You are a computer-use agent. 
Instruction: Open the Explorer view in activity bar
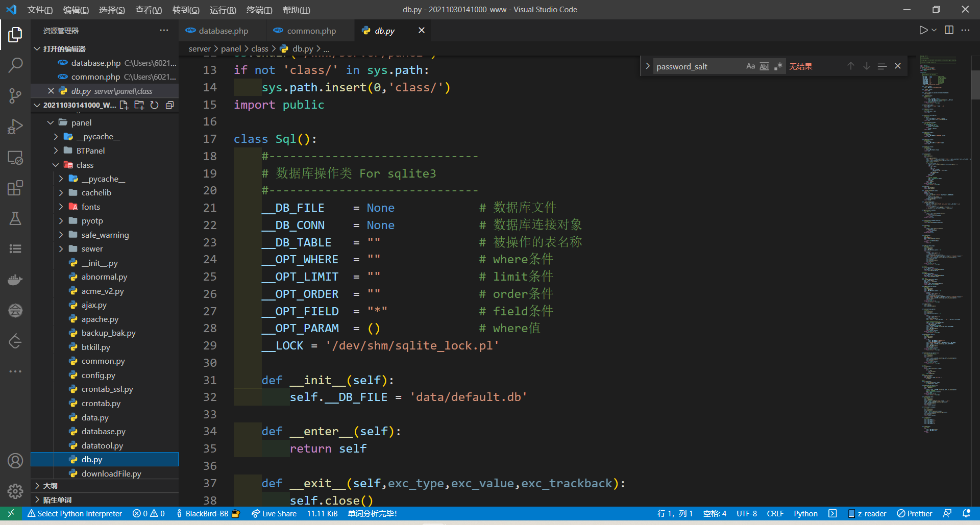15,35
